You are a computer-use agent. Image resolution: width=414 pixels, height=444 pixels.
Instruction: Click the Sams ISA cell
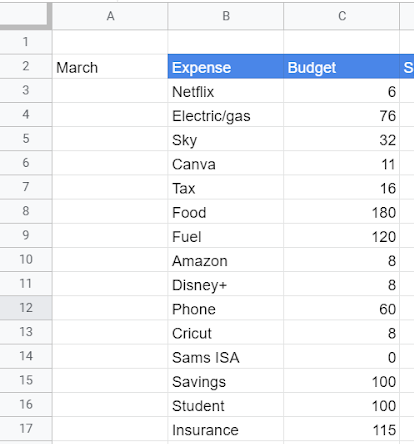(226, 357)
